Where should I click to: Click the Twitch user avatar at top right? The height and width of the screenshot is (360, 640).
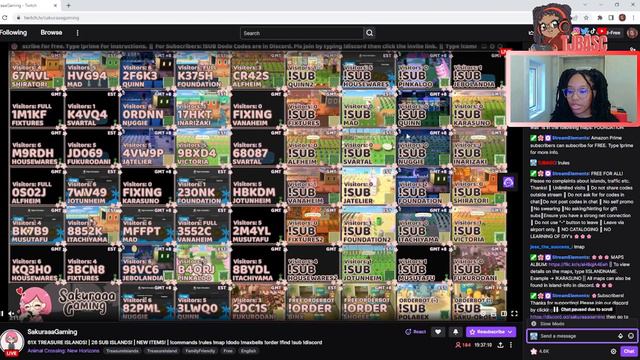pyautogui.click(x=632, y=33)
